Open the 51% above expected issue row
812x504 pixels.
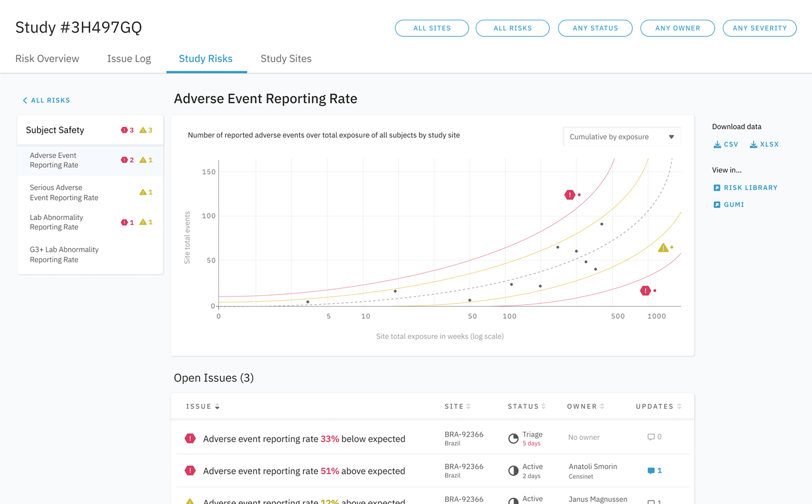(x=304, y=471)
